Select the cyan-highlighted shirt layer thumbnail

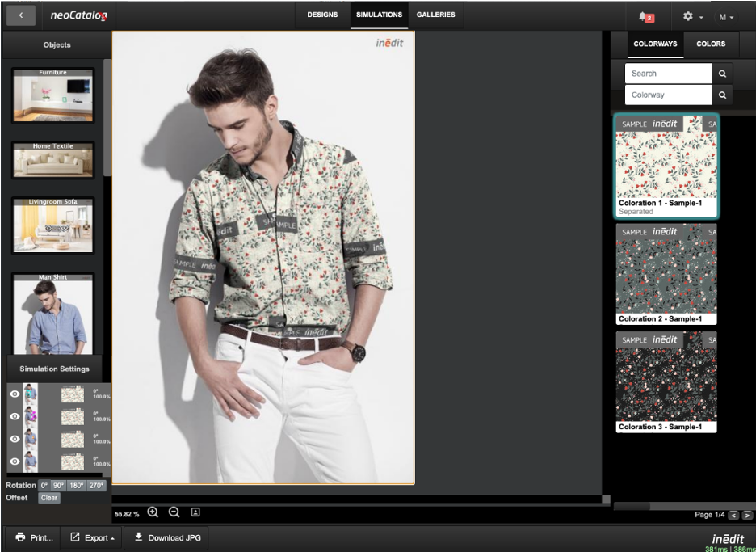click(x=31, y=394)
